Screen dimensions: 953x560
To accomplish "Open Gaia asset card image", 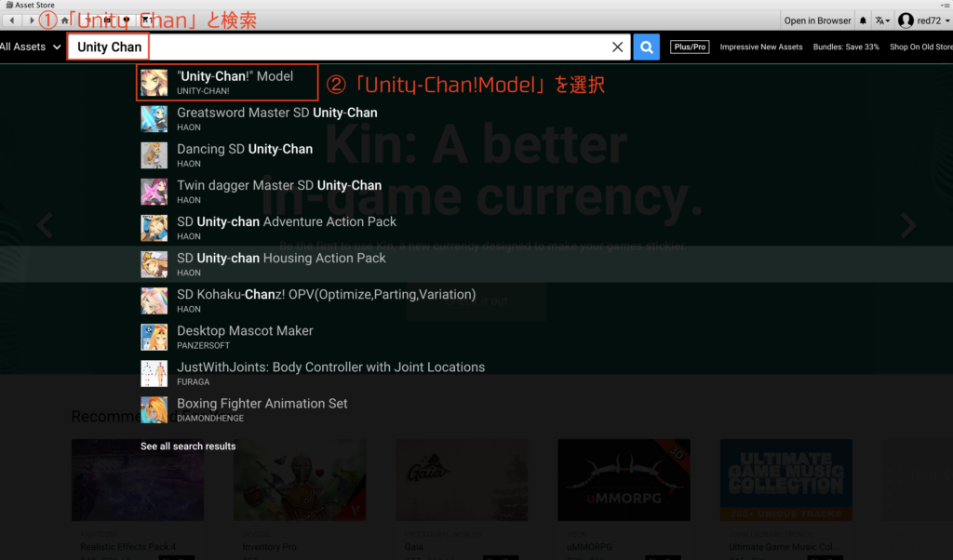I will point(462,480).
